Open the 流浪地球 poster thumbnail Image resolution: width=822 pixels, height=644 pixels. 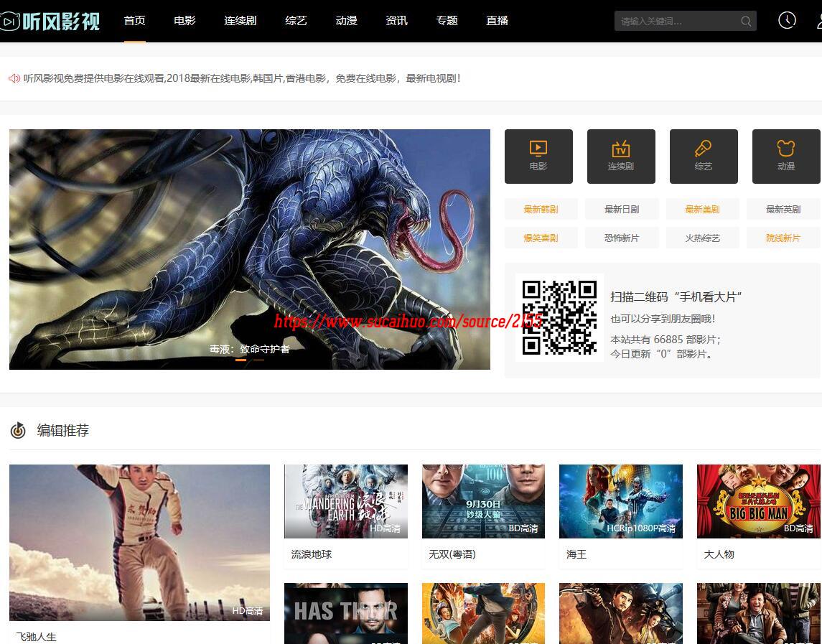click(x=346, y=501)
